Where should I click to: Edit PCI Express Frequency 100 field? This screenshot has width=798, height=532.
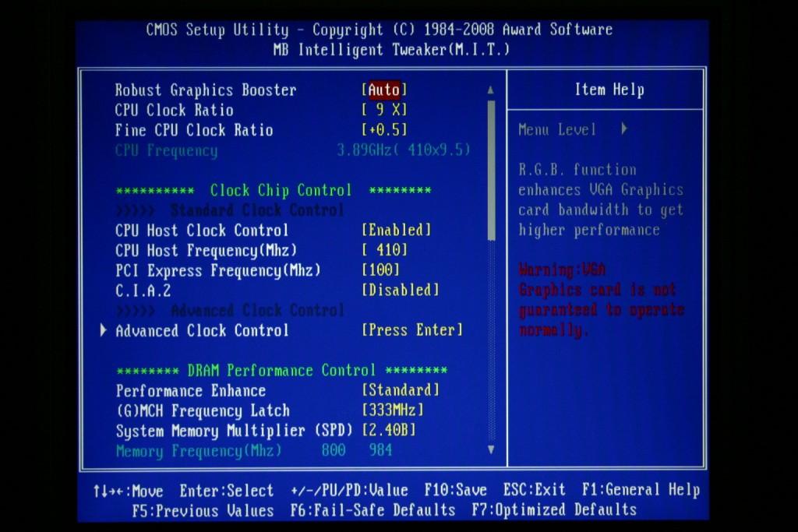pyautogui.click(x=380, y=270)
